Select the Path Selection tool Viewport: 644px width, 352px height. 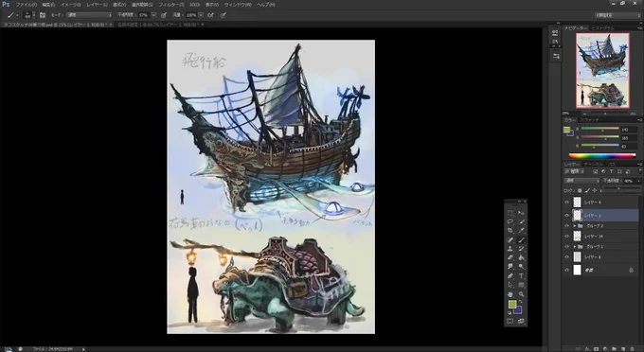tap(510, 285)
